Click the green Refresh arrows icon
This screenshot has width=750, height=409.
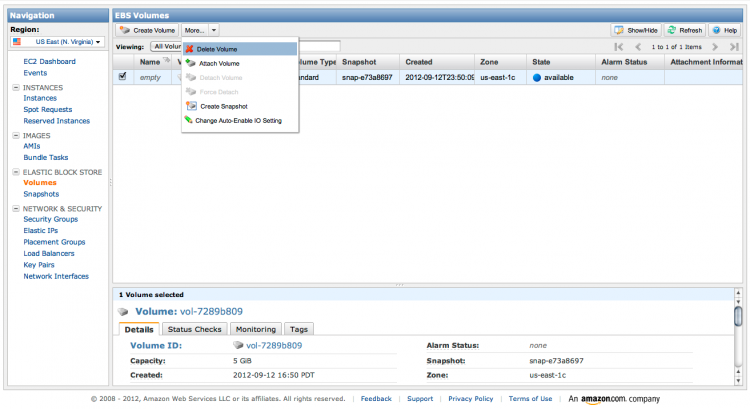[x=672, y=30]
